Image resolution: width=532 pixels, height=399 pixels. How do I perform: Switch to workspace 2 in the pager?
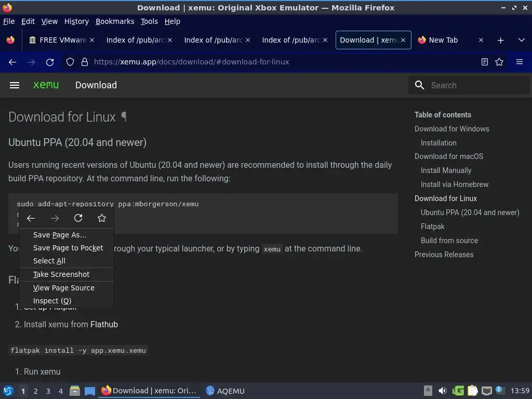36,391
